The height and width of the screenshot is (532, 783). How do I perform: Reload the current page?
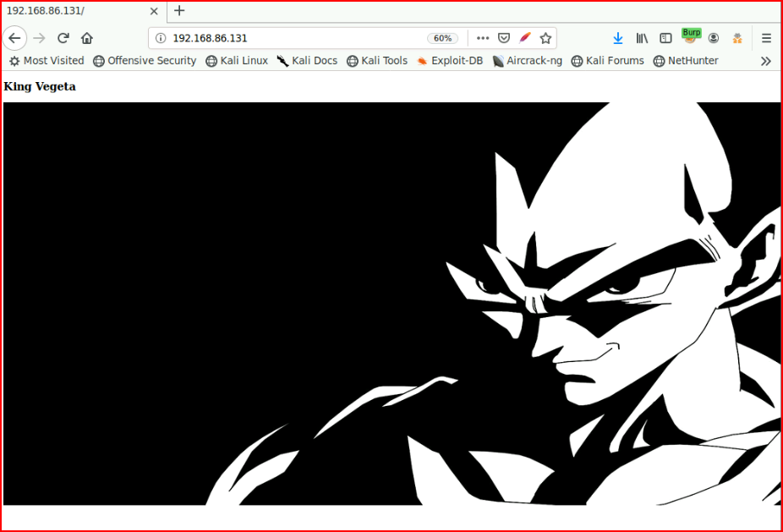pyautogui.click(x=63, y=38)
